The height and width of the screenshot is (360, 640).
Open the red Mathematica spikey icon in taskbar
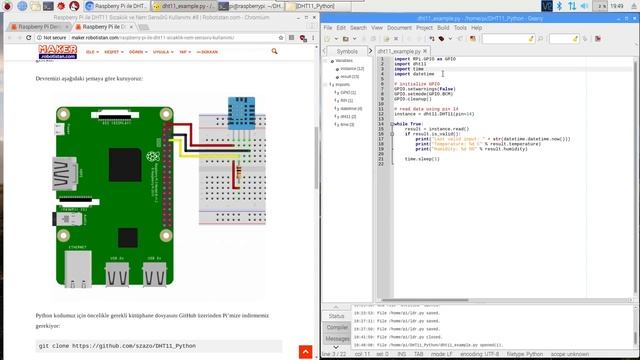[61, 6]
